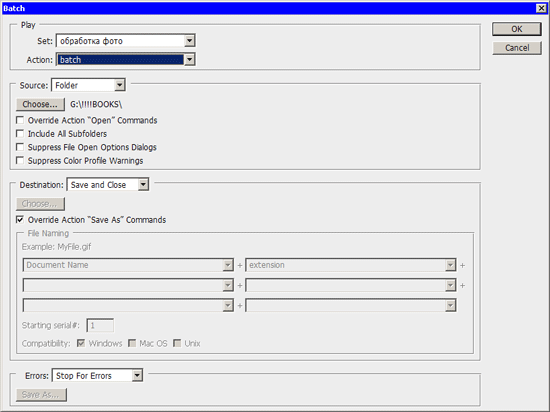Uncheck Override Action "Save As" Commands

(x=20, y=220)
